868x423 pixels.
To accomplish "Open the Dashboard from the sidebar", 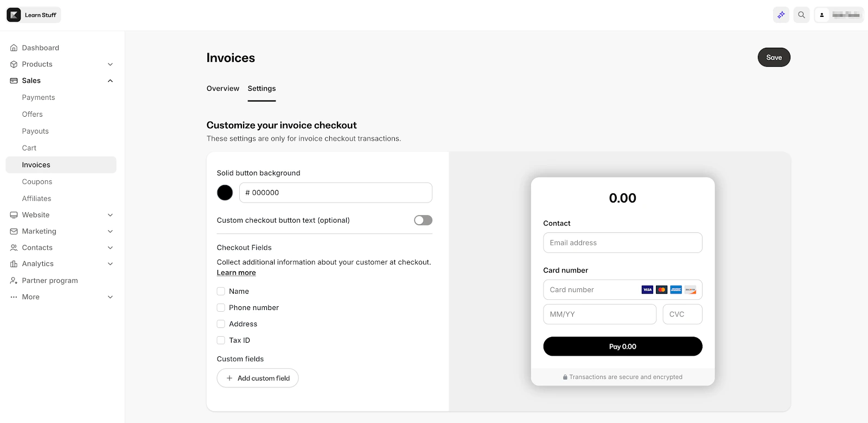I will tap(40, 48).
